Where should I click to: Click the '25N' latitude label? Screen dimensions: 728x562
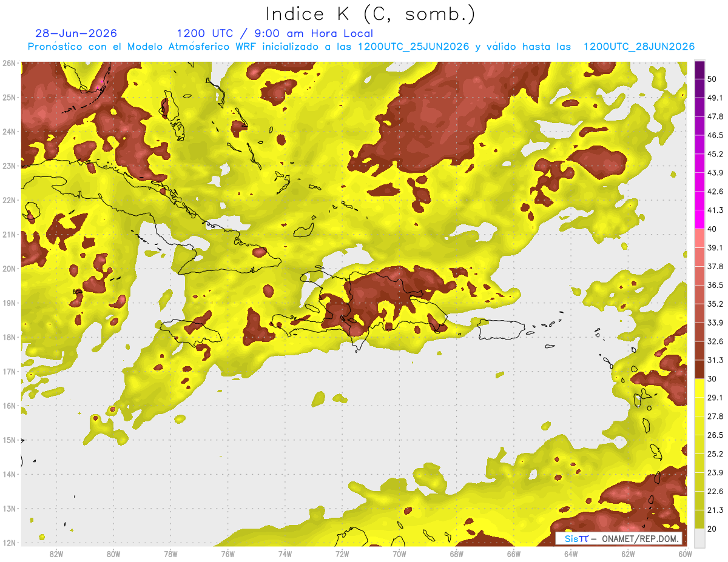point(9,98)
